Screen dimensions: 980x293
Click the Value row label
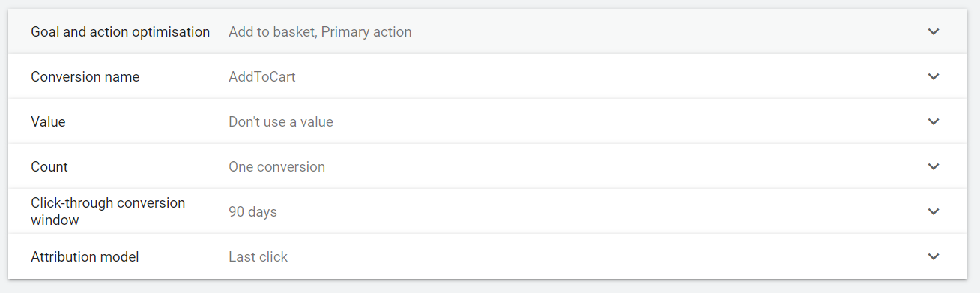48,121
